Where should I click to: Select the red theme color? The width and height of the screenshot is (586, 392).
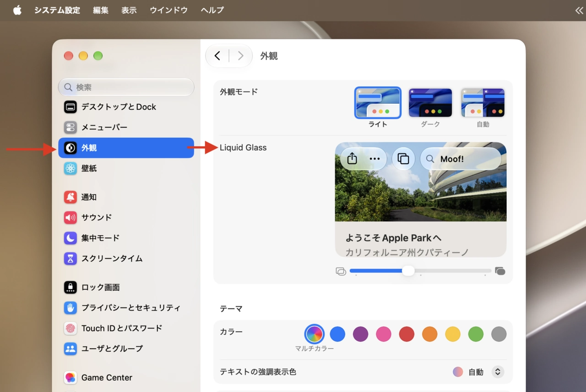[407, 334]
